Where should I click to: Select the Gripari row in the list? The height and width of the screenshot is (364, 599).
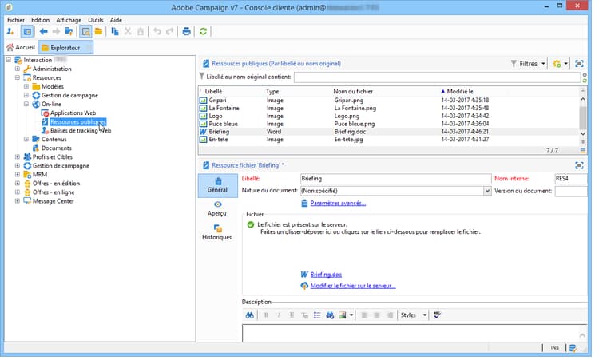[x=390, y=101]
